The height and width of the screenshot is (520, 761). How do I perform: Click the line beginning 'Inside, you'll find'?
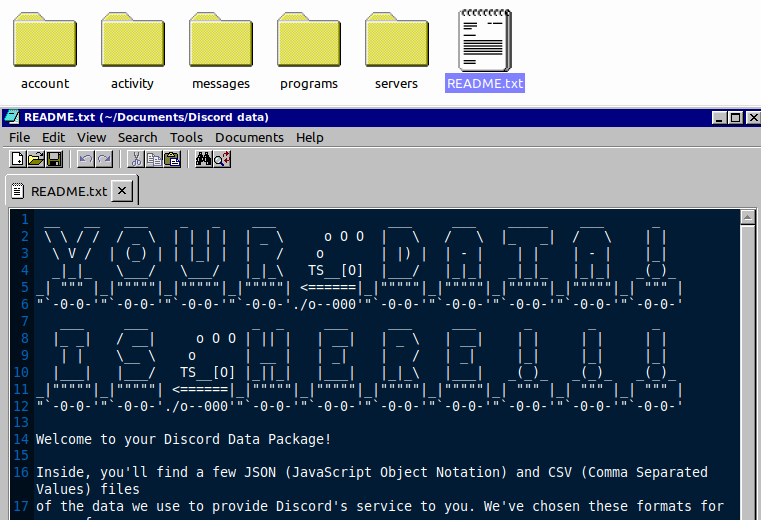(372, 472)
